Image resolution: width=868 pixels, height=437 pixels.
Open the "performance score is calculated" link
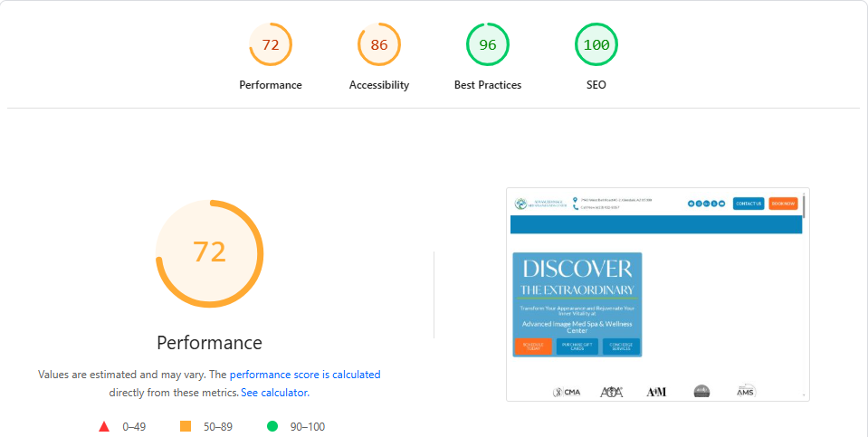click(305, 375)
